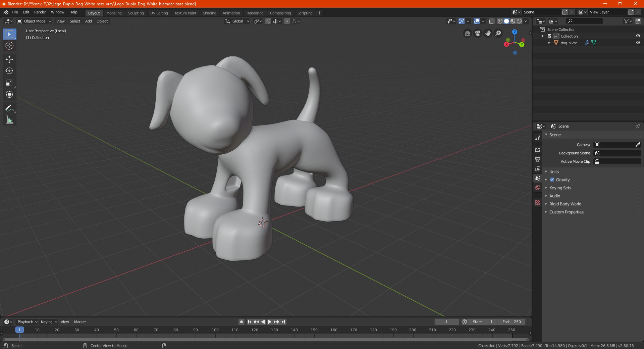Image resolution: width=644 pixels, height=349 pixels.
Task: Toggle X-ray mode
Action: click(492, 21)
